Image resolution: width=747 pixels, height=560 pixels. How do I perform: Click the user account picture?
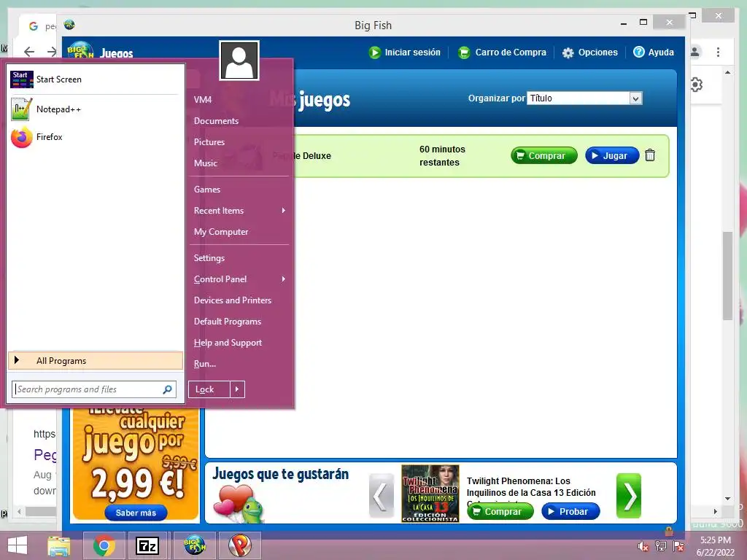tap(239, 61)
